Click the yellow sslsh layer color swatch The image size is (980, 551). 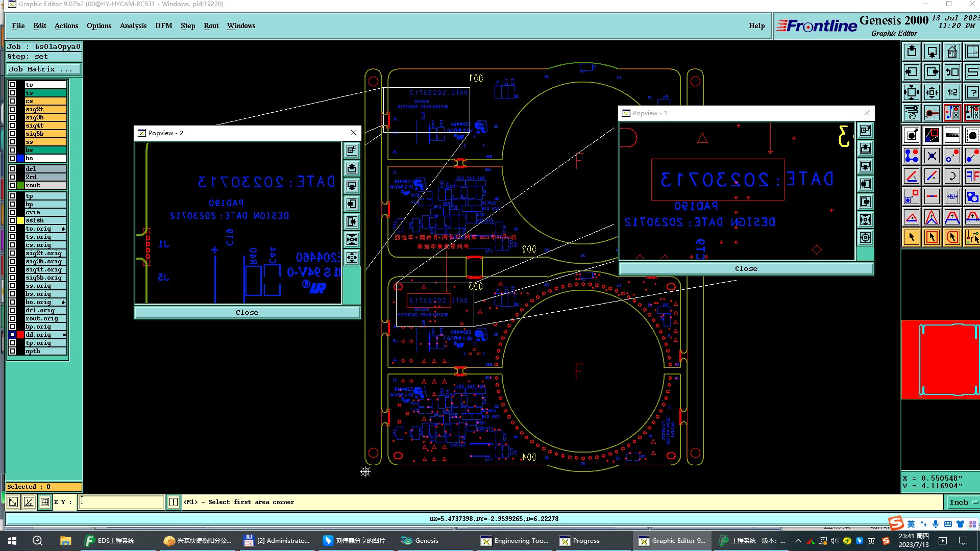[20, 221]
